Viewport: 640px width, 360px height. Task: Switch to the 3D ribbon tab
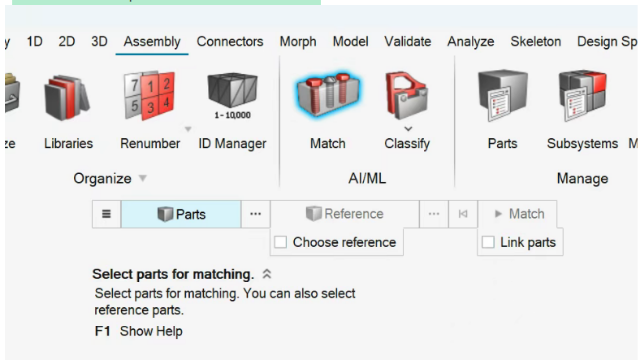tap(99, 41)
